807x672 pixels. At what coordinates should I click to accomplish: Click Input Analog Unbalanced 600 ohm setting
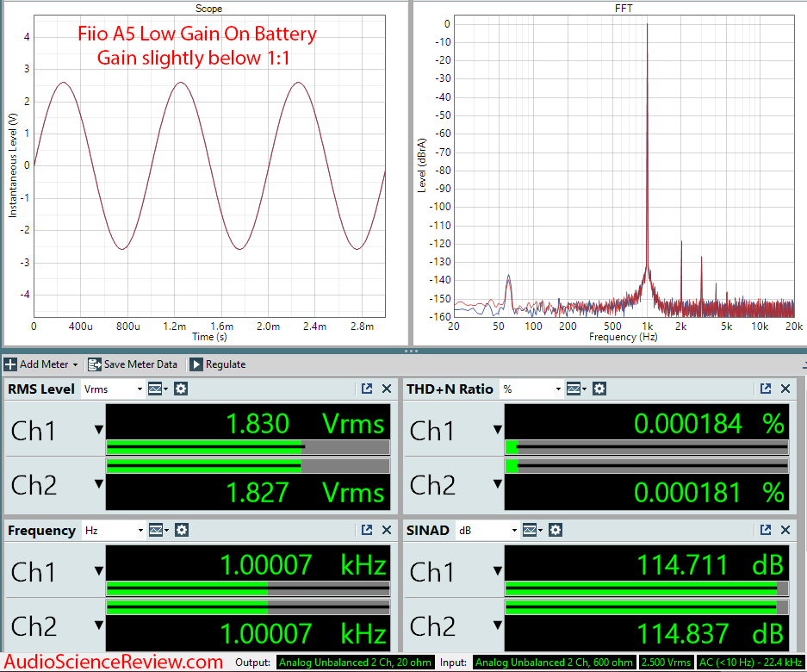[x=555, y=663]
